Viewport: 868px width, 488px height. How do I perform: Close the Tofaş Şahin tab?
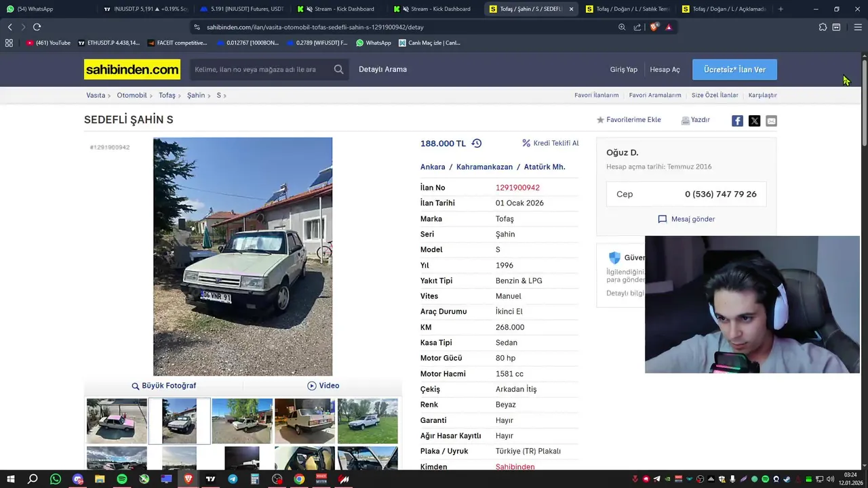(x=571, y=9)
